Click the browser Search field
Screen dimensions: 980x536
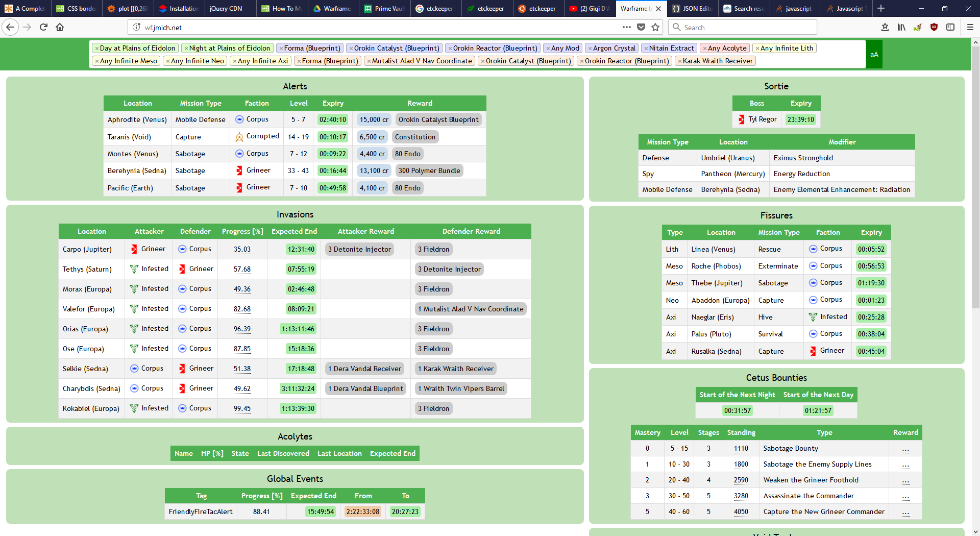pos(743,28)
